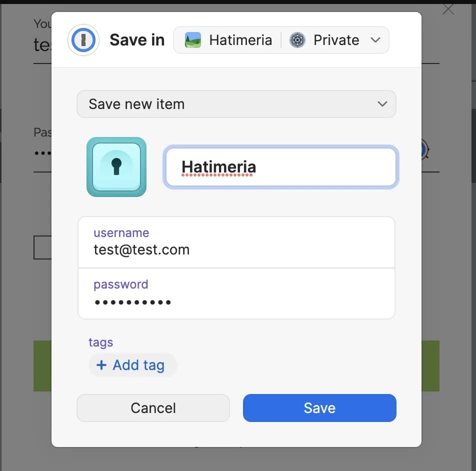Viewport: 476px width, 471px height.
Task: Click the 1Password logo icon
Action: (83, 40)
